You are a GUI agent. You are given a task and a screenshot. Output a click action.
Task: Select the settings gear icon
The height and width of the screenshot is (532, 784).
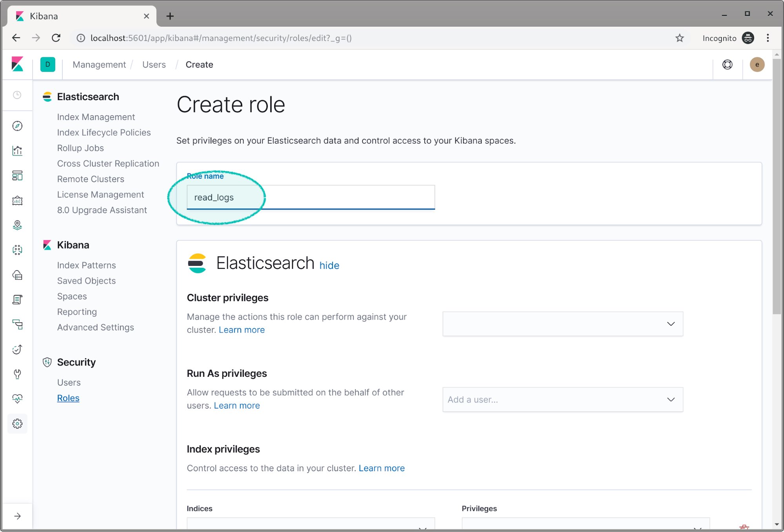tap(17, 423)
